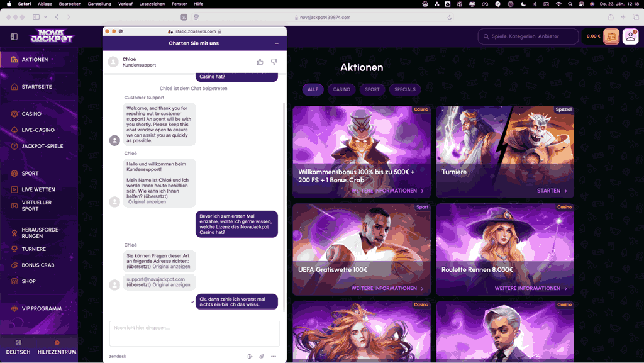Open the chat more options menu
Viewport: 644px width, 363px height.
(274, 356)
